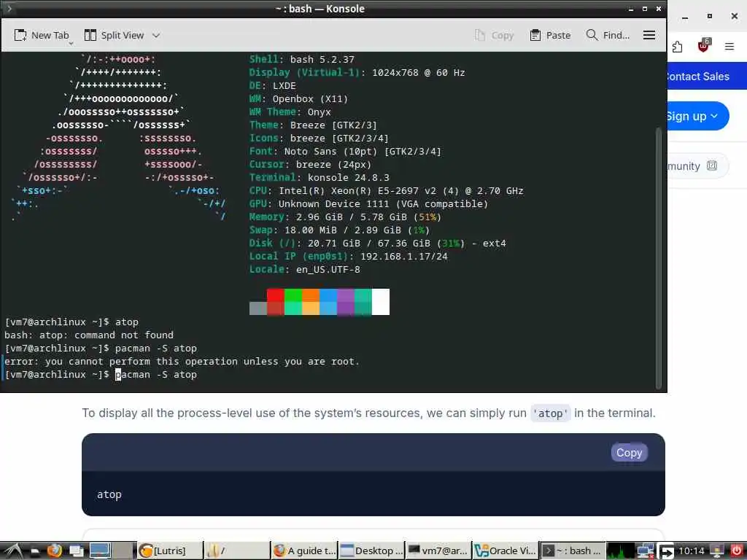The height and width of the screenshot is (560, 747).
Task: Open the Firefox application menu icon
Action: pos(729,46)
